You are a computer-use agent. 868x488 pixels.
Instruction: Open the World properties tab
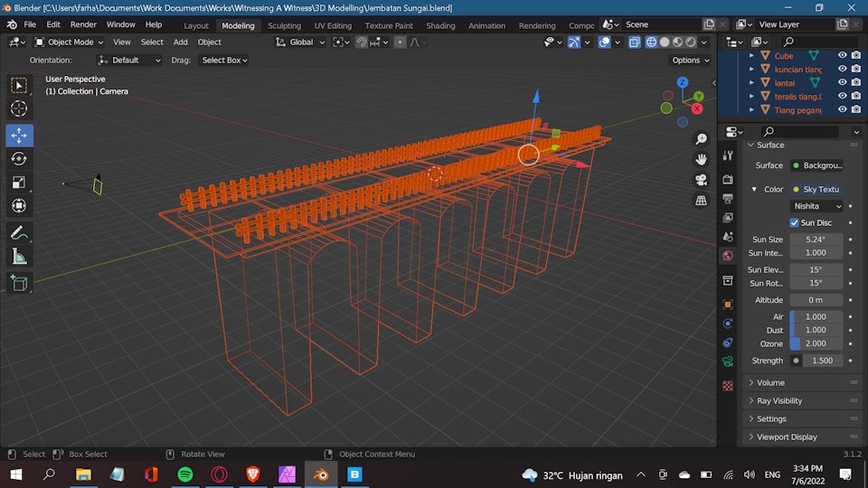pos(728,256)
